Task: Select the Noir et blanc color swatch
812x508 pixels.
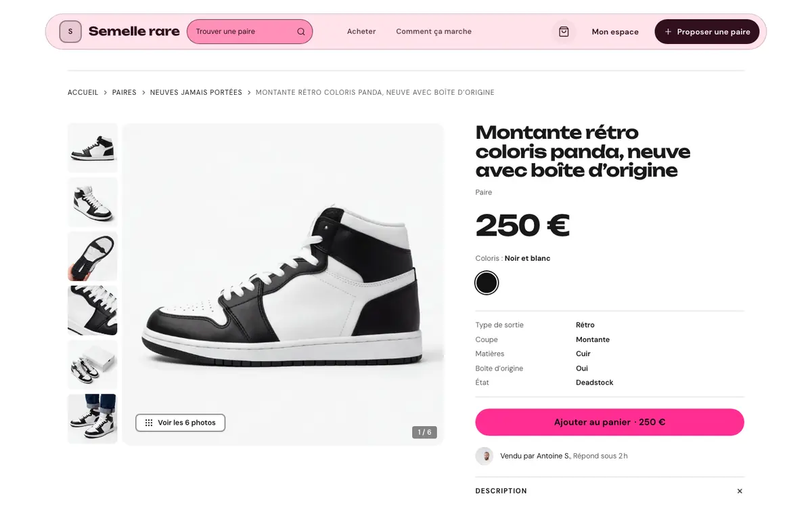Action: coord(487,282)
